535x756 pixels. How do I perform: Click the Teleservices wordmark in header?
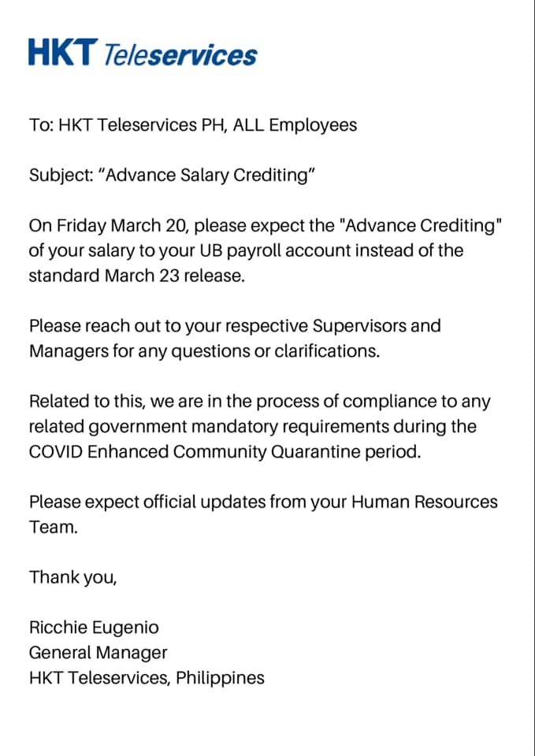(180, 54)
